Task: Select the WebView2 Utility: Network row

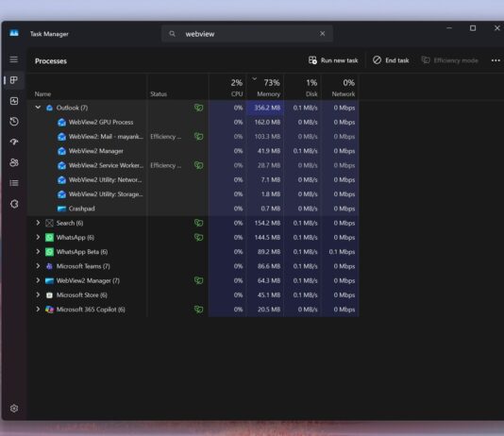Action: pyautogui.click(x=193, y=179)
